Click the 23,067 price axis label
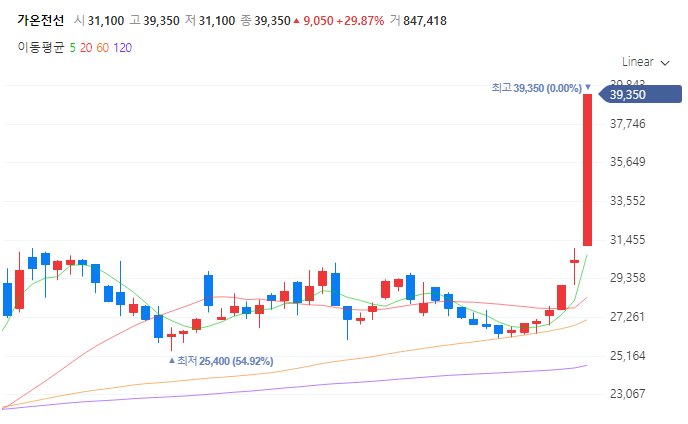Image resolution: width=688 pixels, height=424 pixels. [627, 394]
